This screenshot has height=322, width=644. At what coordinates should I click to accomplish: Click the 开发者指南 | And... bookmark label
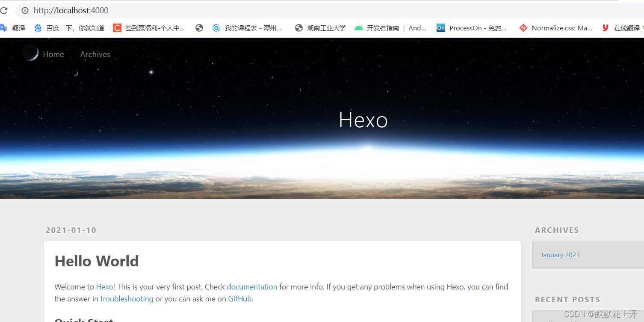pyautogui.click(x=397, y=28)
